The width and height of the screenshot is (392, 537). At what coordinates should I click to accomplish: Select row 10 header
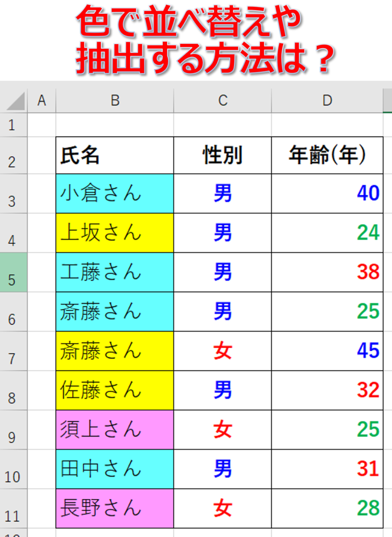click(x=13, y=469)
